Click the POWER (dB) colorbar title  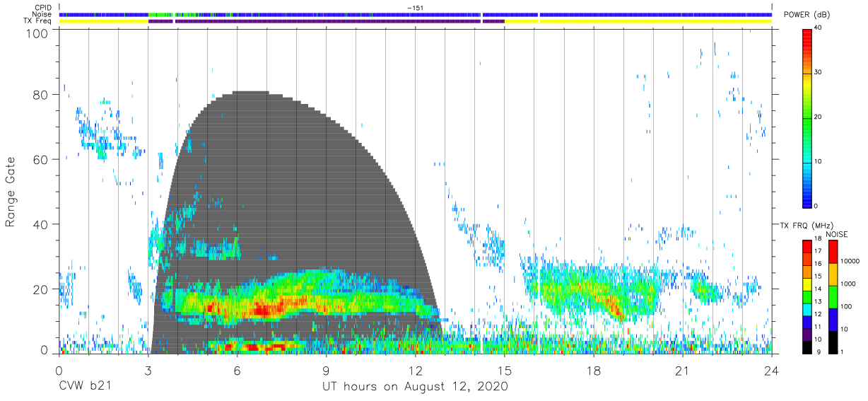(805, 14)
